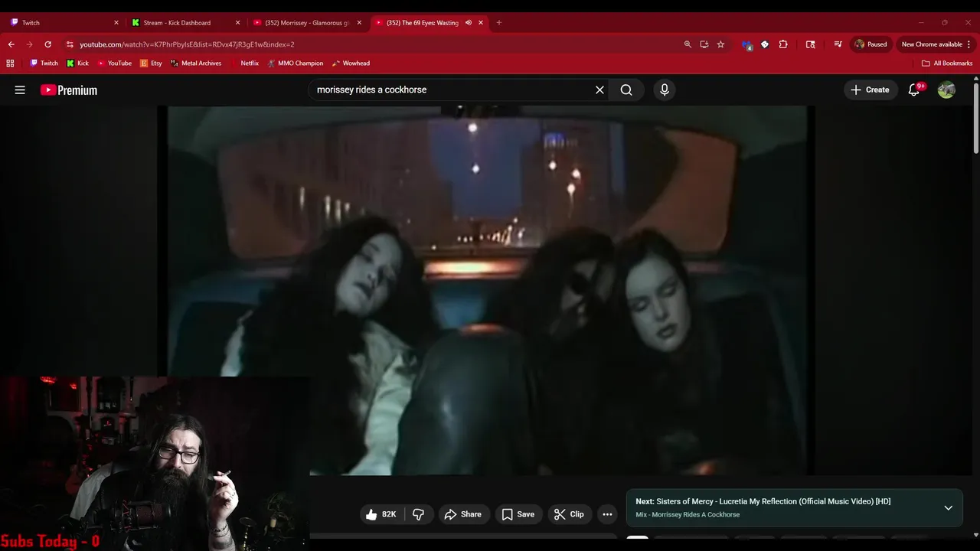Go forward in browser history
This screenshot has width=980, height=551.
(29, 44)
